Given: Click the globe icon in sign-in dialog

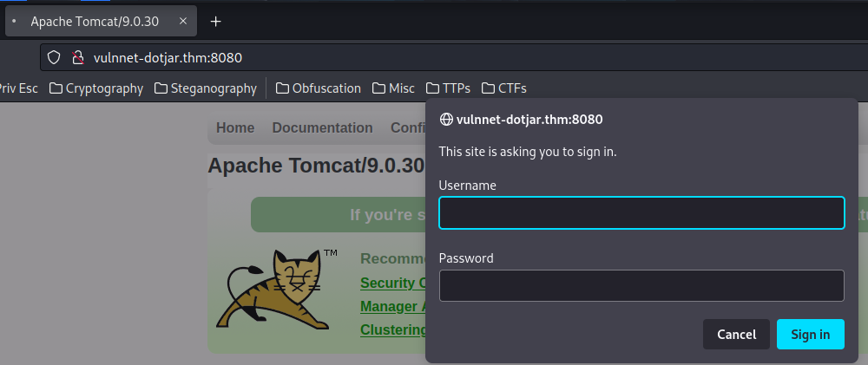Looking at the screenshot, I should pos(446,119).
